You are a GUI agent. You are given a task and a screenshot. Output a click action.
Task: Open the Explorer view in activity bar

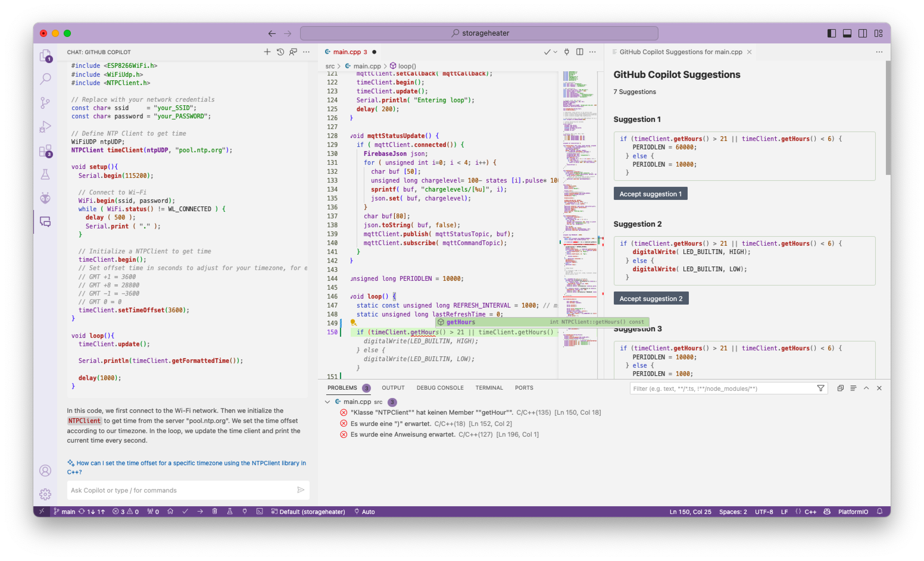click(x=45, y=55)
